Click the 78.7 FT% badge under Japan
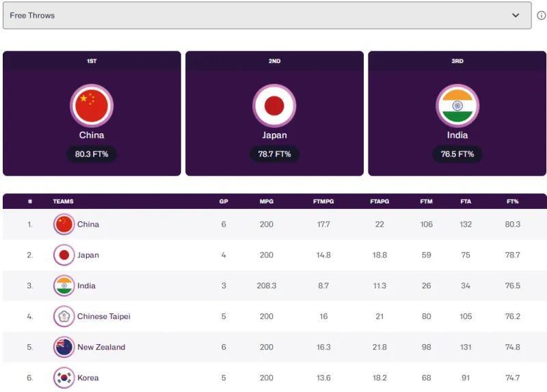Viewport: 547px width, 392px height. coord(274,154)
